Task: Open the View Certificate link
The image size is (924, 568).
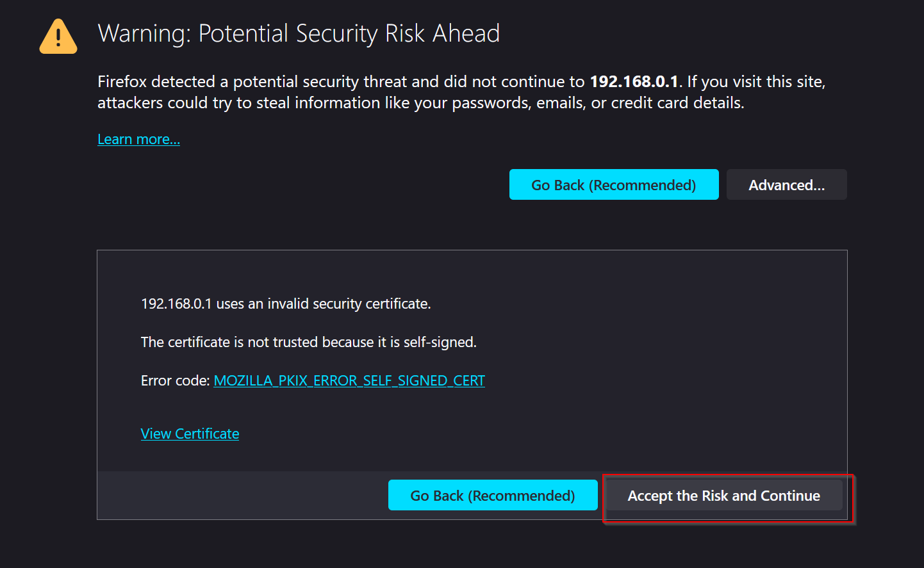Action: [x=190, y=434]
